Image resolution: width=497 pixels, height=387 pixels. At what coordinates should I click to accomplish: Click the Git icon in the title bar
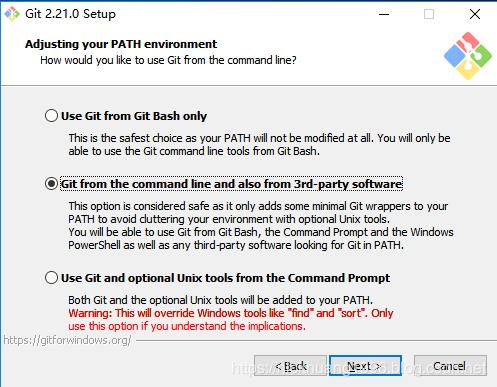click(x=12, y=14)
